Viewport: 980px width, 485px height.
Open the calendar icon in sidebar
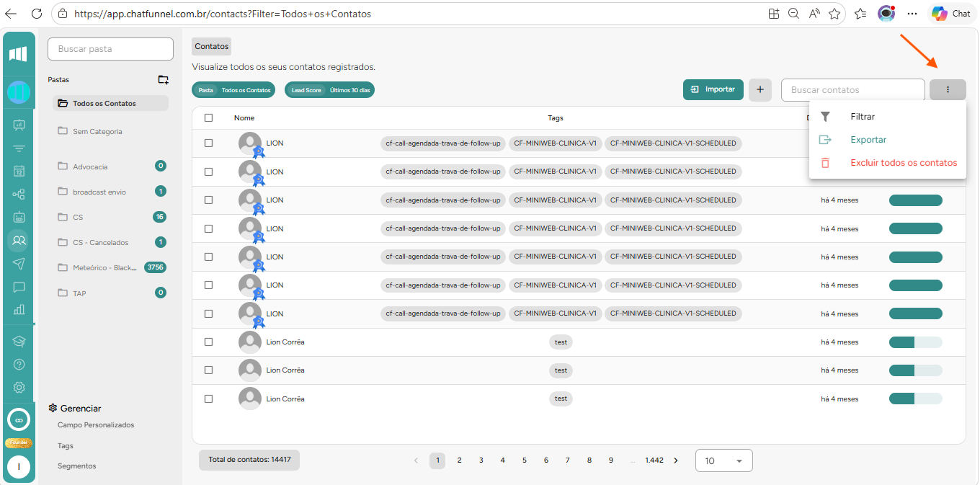(19, 171)
